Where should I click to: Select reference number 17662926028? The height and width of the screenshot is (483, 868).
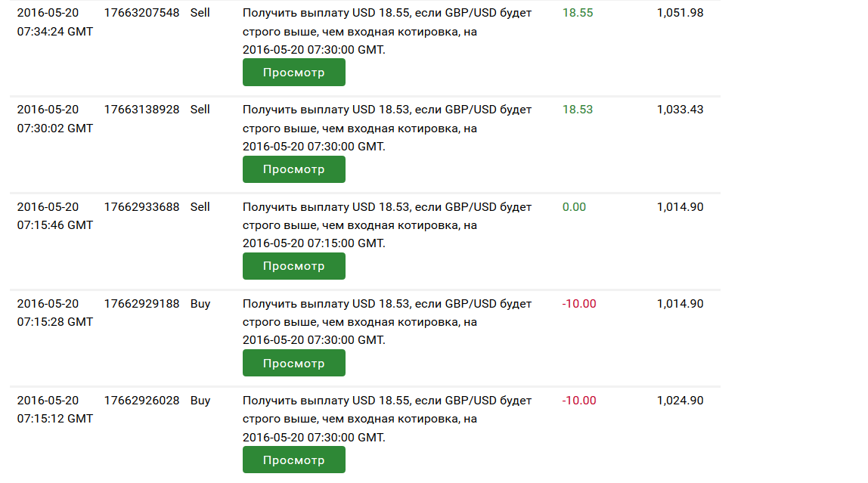point(142,401)
